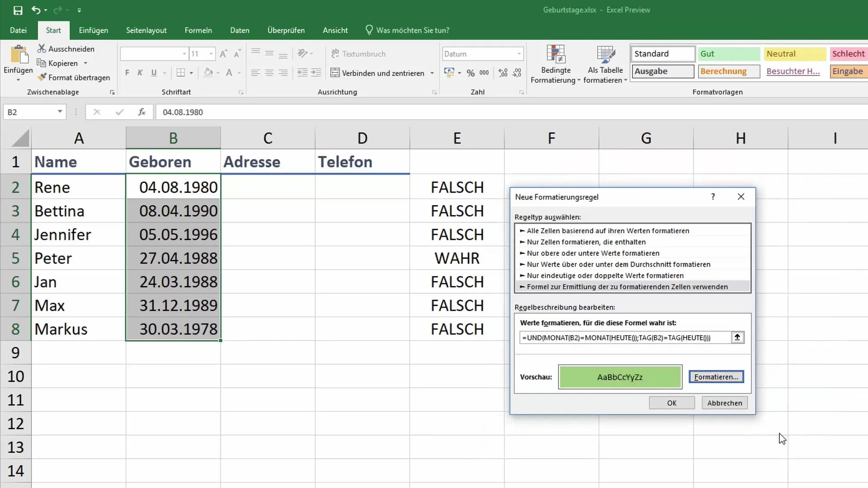This screenshot has height=488, width=868.
Task: Click the Kopieren icon
Action: [x=41, y=63]
